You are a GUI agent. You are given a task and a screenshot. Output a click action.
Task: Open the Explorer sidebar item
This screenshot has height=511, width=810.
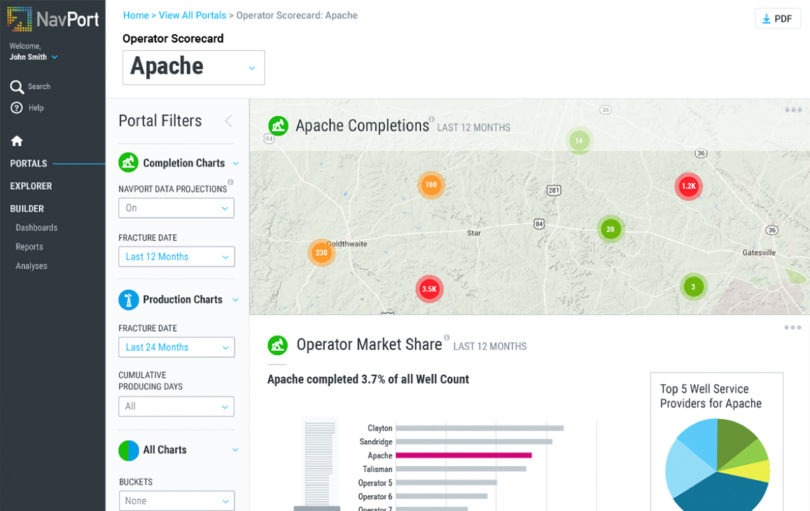point(31,186)
